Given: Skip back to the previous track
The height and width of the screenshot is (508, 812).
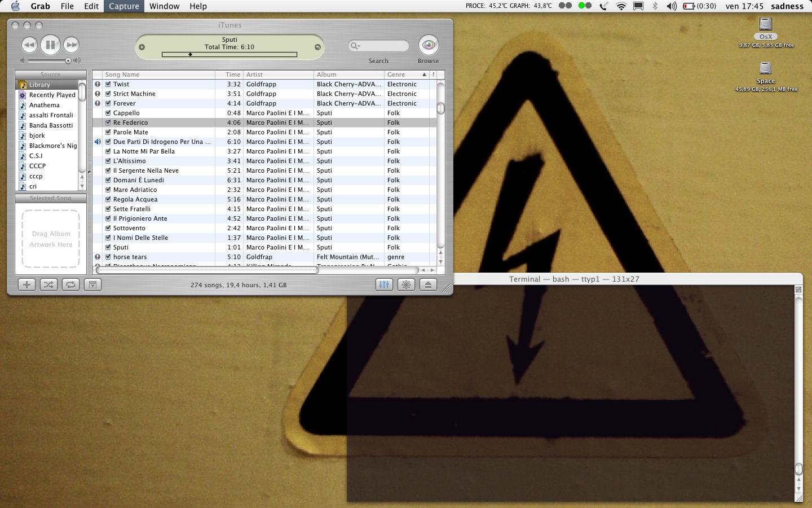Looking at the screenshot, I should pos(29,45).
